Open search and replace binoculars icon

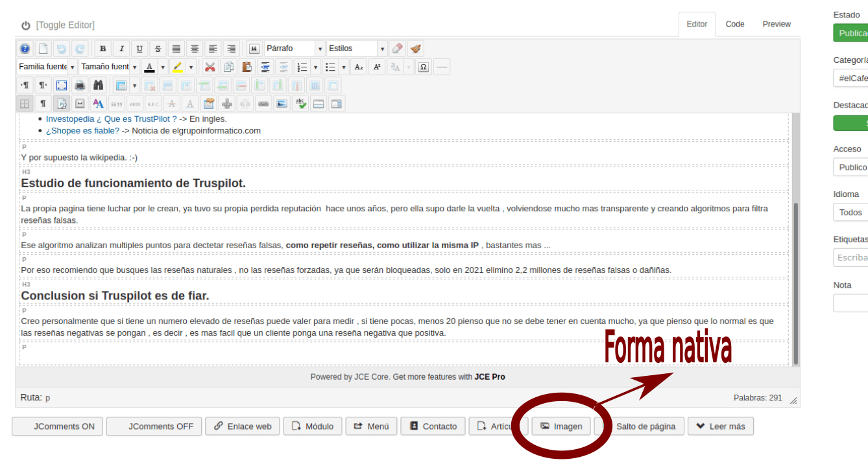coord(98,85)
